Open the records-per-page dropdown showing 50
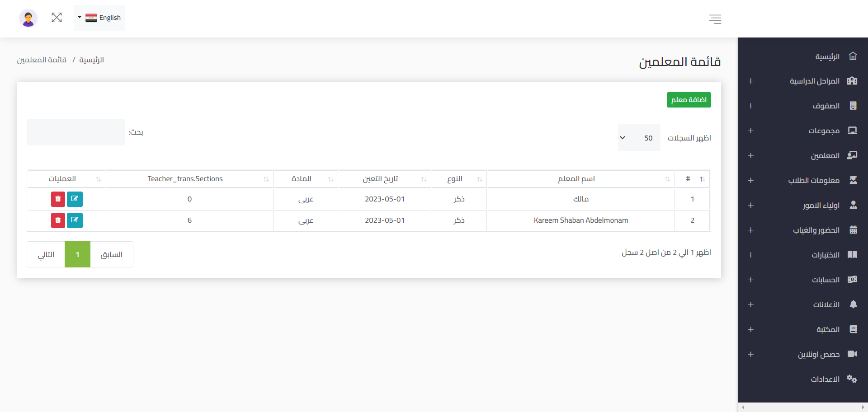The height and width of the screenshot is (412, 868). coord(638,138)
